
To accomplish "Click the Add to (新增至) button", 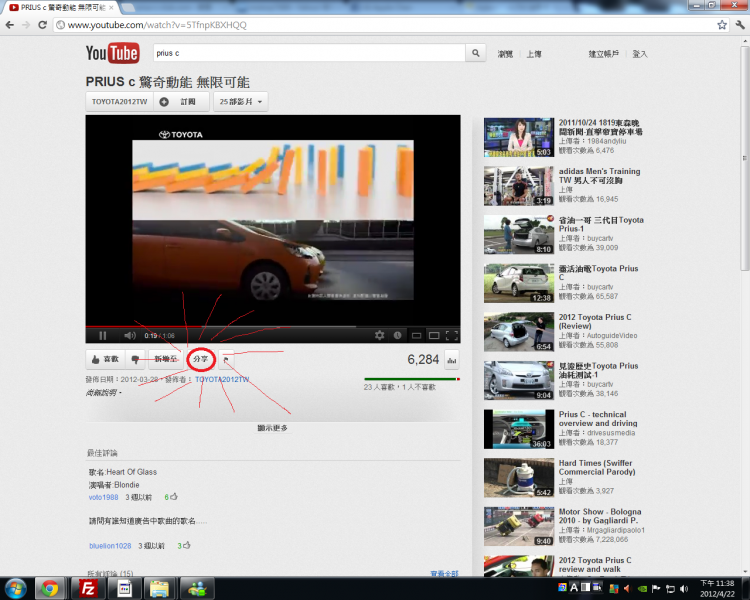I will click(x=165, y=359).
